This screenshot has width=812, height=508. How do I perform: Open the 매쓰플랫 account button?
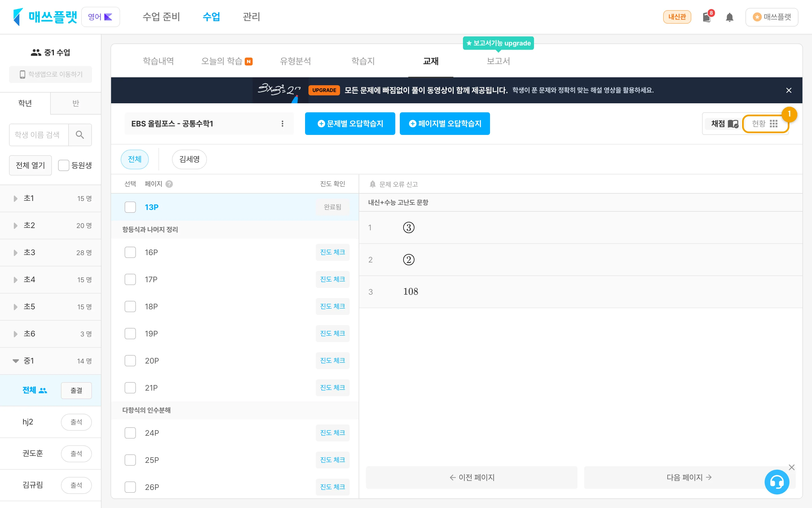772,17
